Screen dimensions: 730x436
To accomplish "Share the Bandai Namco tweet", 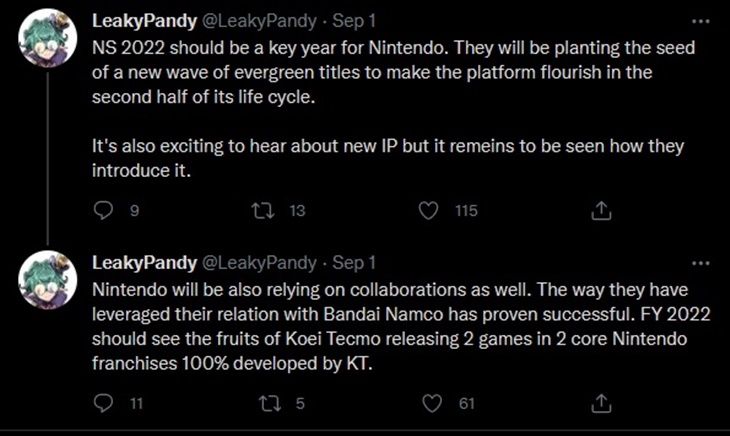I will coord(601,403).
